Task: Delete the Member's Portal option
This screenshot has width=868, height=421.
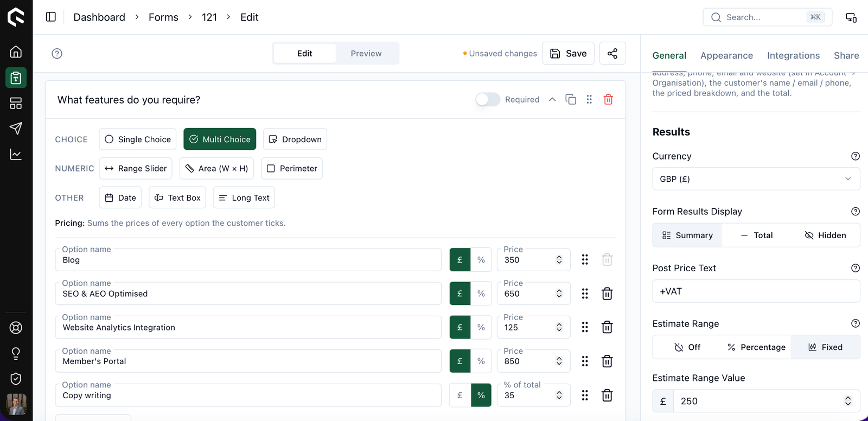Action: [607, 361]
